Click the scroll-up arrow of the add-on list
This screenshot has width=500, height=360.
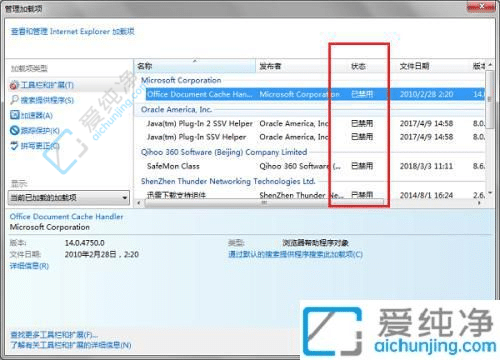point(490,65)
